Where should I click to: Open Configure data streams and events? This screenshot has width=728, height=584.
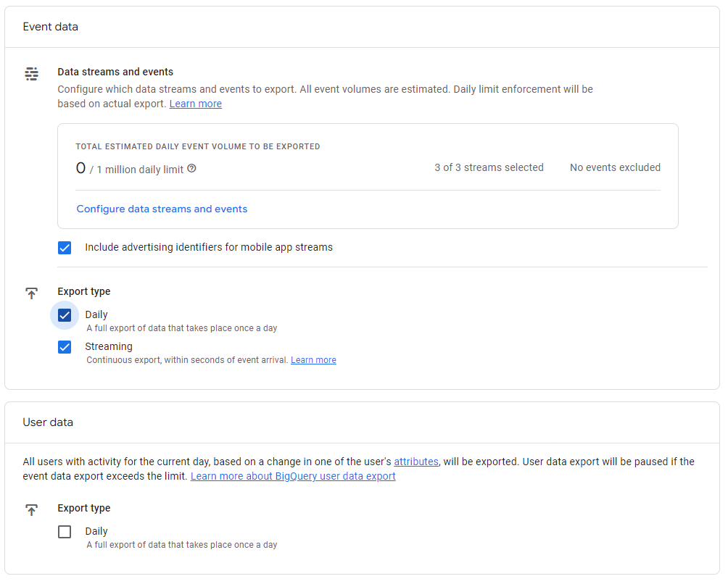[x=162, y=209]
